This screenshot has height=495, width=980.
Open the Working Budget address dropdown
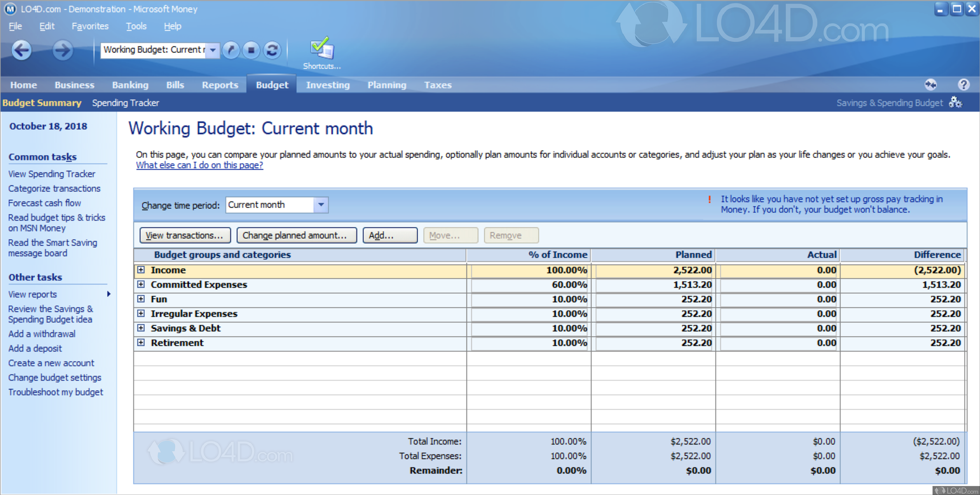click(x=213, y=50)
